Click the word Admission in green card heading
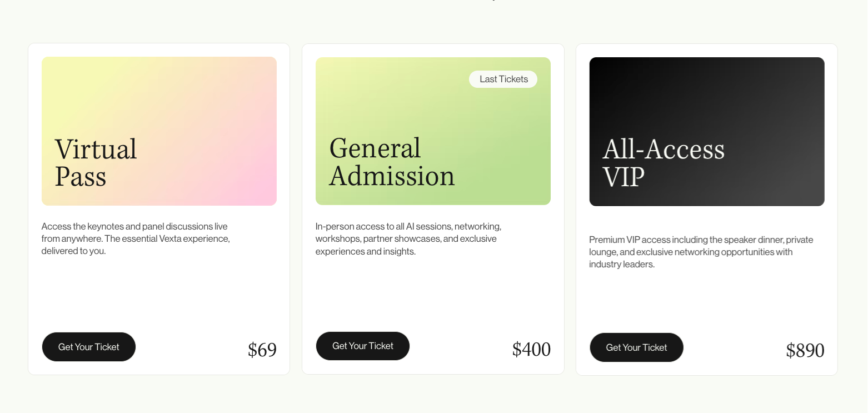 [392, 176]
